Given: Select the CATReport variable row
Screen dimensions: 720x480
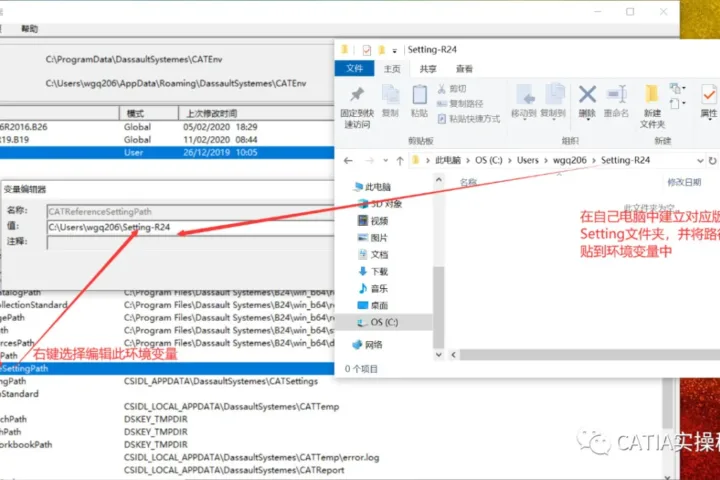Looking at the screenshot, I should [x=234, y=470].
